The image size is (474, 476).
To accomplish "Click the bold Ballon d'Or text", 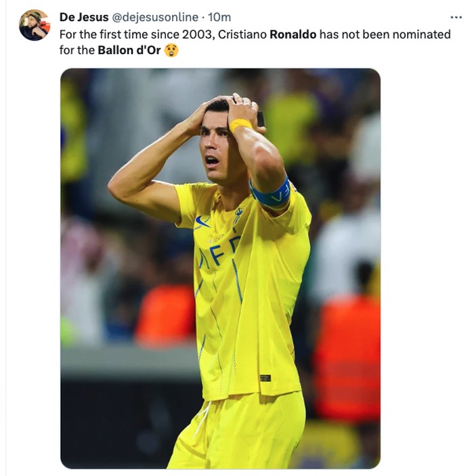I will 129,50.
